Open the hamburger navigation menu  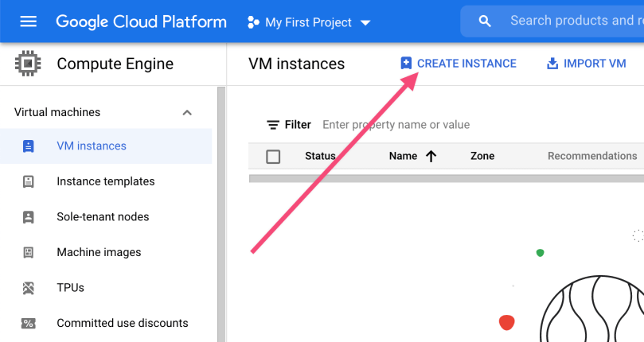pos(29,21)
